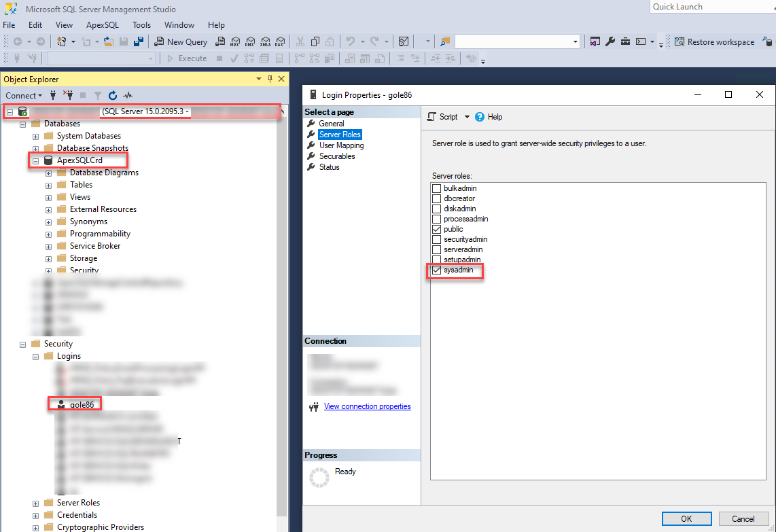Open the Tools menu
The height and width of the screenshot is (532, 776).
pos(141,24)
